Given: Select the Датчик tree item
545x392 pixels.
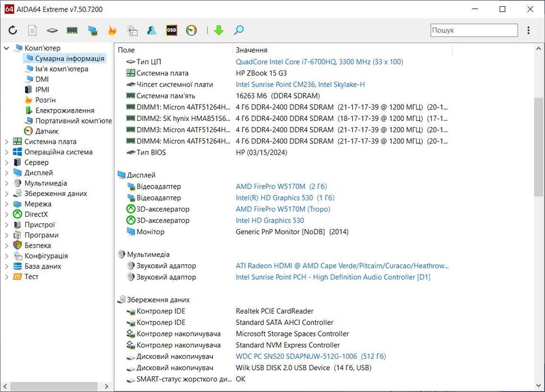Looking at the screenshot, I should 47,132.
